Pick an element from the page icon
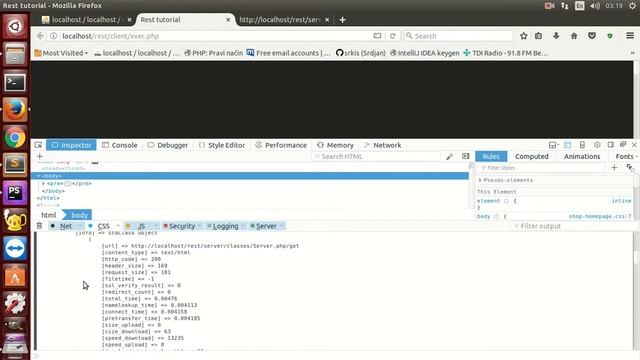Viewport: 640px width, 360px height. 38,145
